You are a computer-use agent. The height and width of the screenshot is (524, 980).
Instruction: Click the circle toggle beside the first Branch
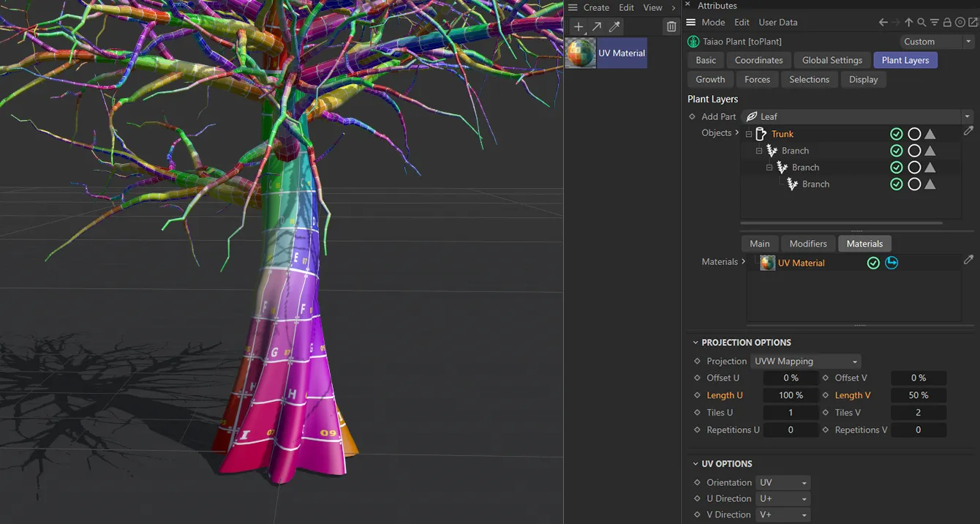(914, 150)
